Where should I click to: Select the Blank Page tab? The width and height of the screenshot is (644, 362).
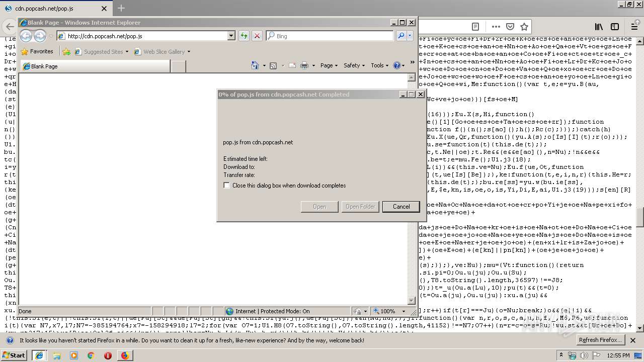(x=96, y=66)
